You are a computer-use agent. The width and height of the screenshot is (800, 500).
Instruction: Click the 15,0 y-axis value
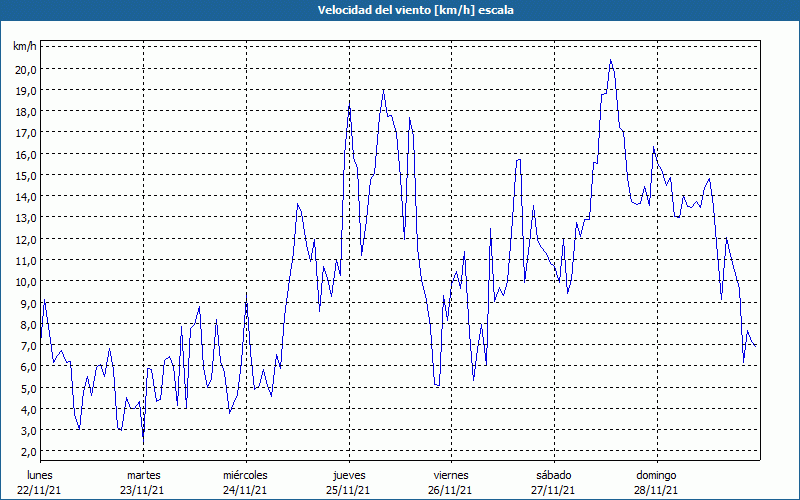tap(26, 176)
